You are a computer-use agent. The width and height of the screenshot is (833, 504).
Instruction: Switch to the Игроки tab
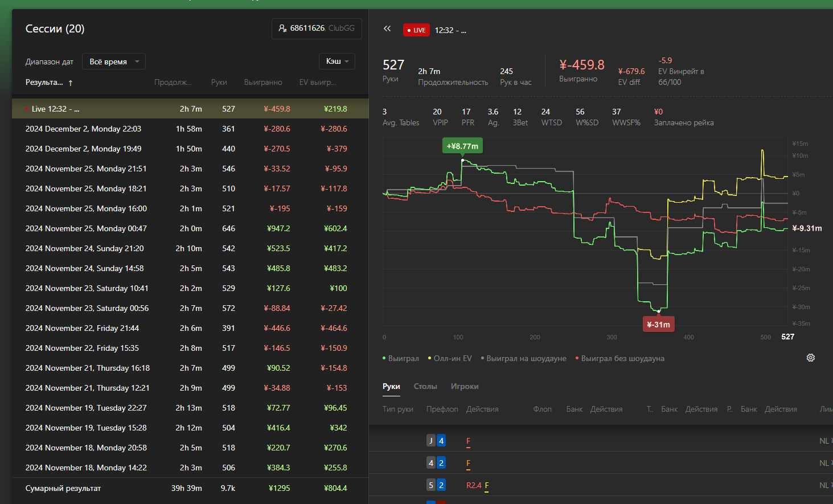tap(465, 386)
